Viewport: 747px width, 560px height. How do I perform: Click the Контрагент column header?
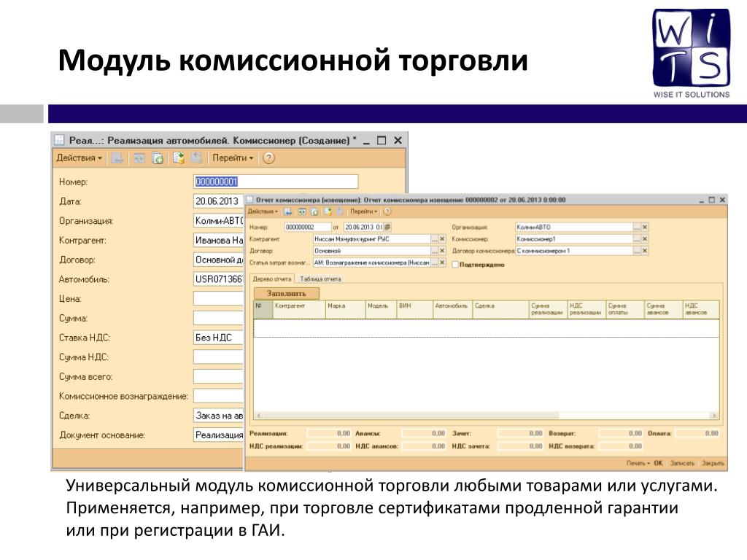[x=299, y=309]
